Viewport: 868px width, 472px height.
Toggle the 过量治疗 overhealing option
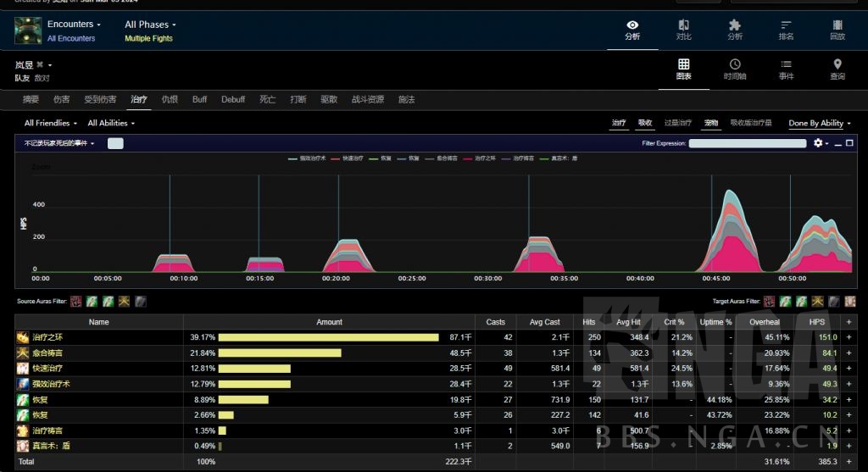pyautogui.click(x=677, y=123)
